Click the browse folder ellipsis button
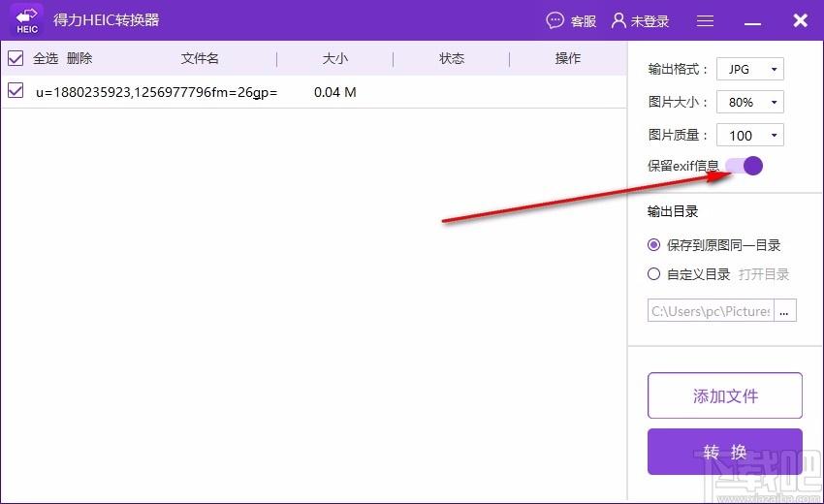Image resolution: width=824 pixels, height=504 pixels. click(785, 311)
